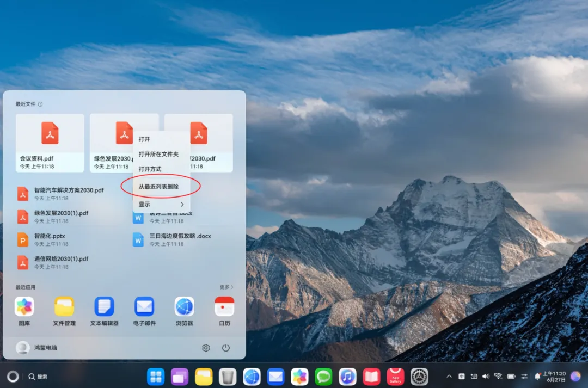Open 智能化.pptx from the list
Image resolution: width=588 pixels, height=388 pixels.
42,239
